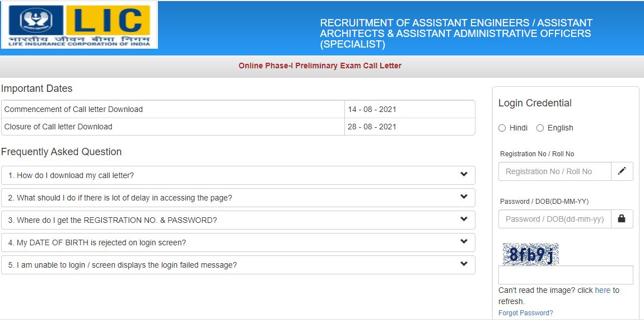Screen dimensions: 644x322
Task: Click the captcha text entry box
Action: [566, 275]
